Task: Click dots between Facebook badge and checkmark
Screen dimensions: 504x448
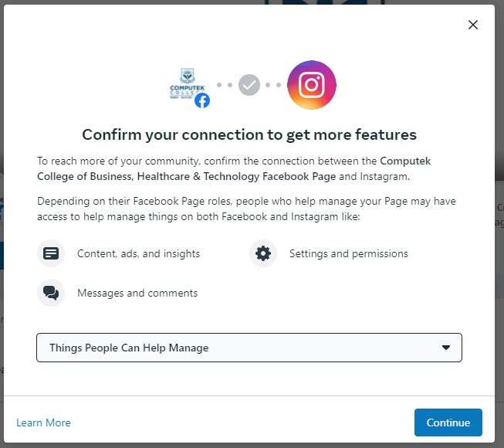Action: click(x=225, y=84)
